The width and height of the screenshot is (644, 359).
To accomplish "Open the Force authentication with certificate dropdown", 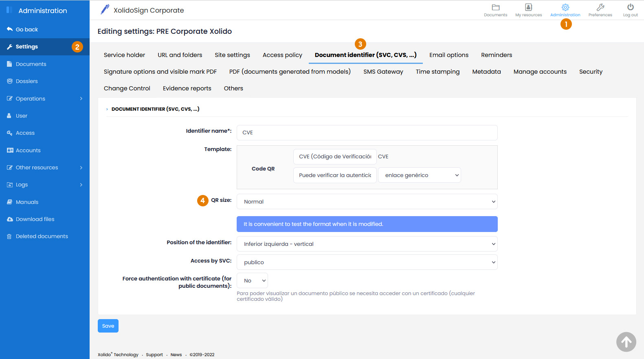I will pos(252,280).
